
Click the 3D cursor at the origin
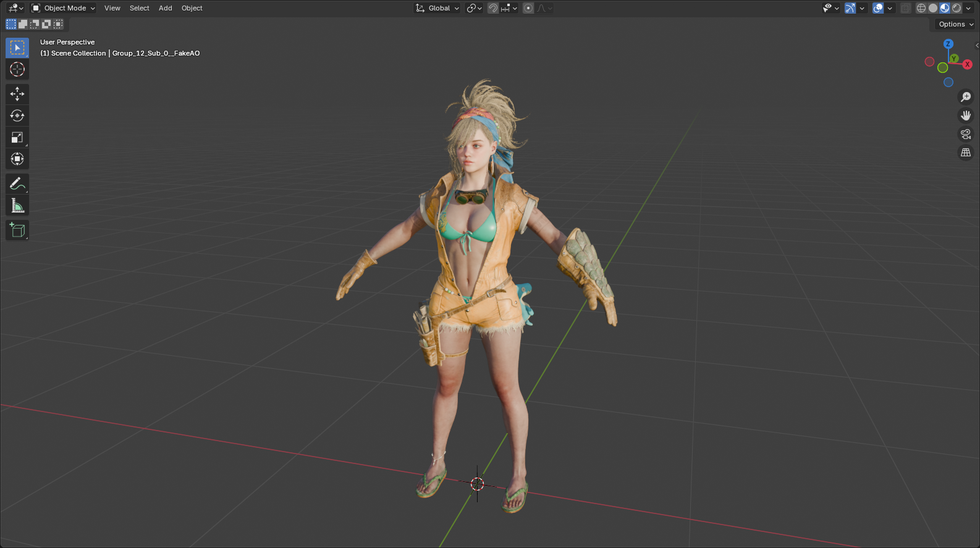(477, 484)
